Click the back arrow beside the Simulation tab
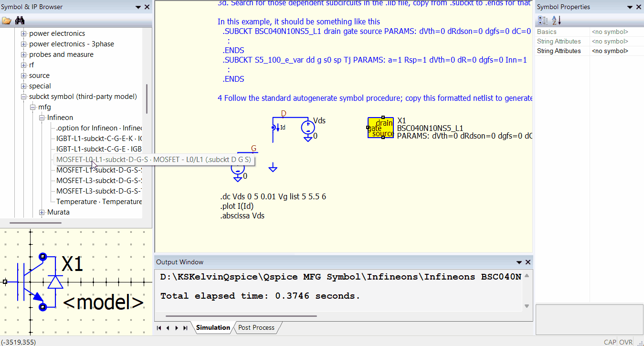The height and width of the screenshot is (346, 644). coord(167,327)
